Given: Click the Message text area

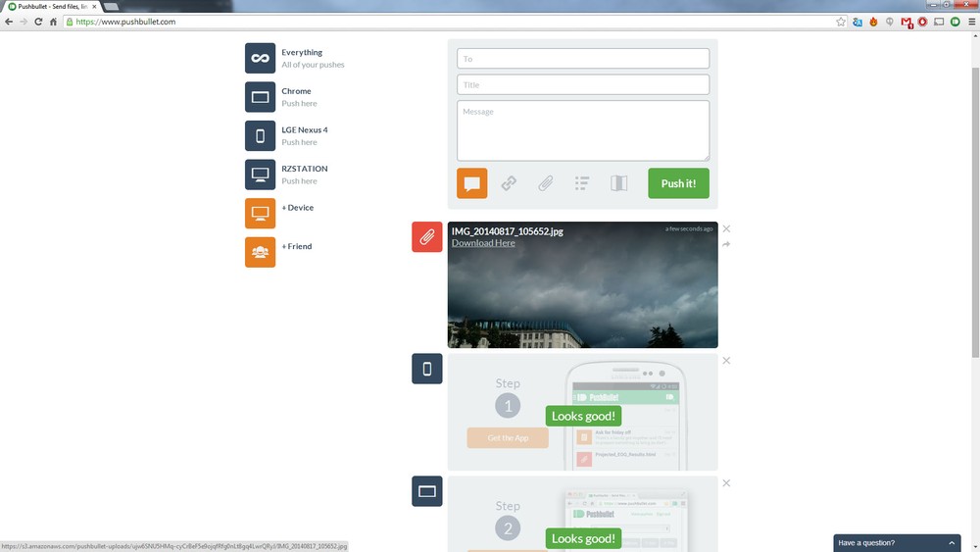Looking at the screenshot, I should (582, 129).
